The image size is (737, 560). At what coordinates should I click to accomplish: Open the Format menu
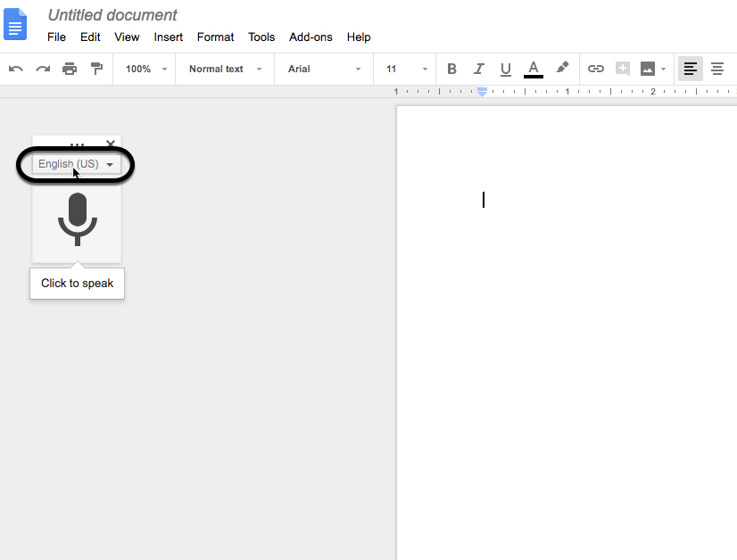click(215, 37)
